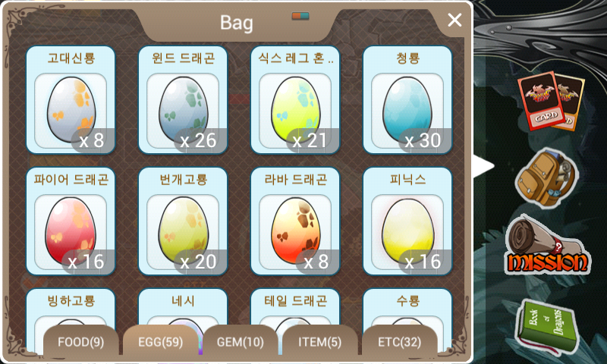Select the red 파이어 드래곤 egg

pos(71,221)
